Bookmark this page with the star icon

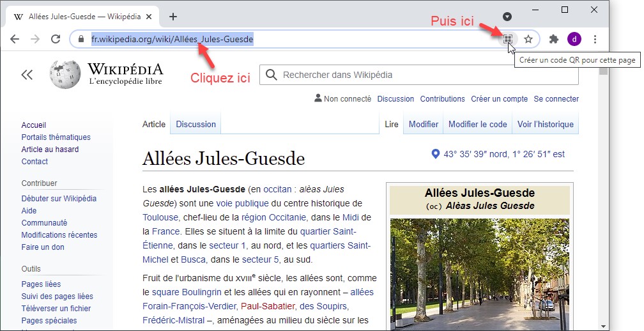pyautogui.click(x=528, y=39)
